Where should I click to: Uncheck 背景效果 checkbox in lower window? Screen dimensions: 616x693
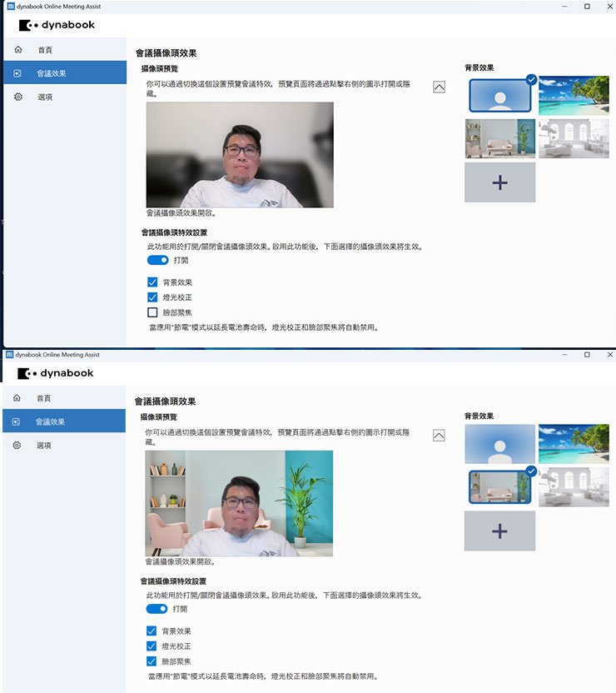click(152, 631)
